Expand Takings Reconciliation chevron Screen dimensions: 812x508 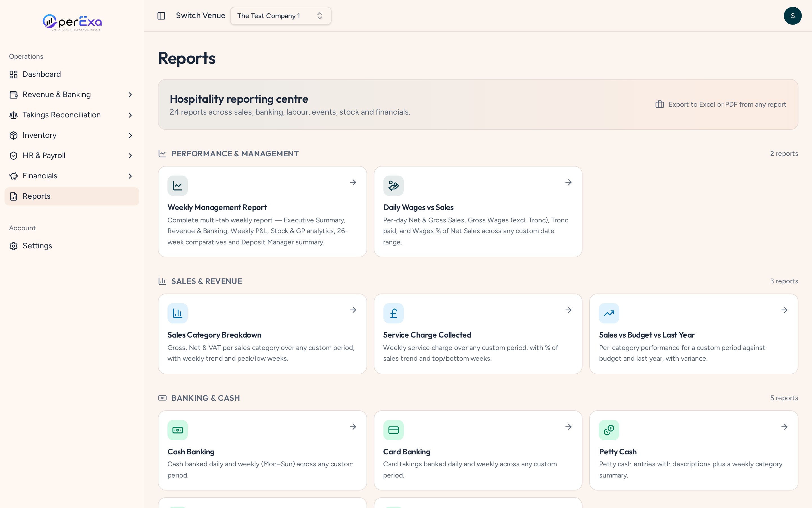130,115
